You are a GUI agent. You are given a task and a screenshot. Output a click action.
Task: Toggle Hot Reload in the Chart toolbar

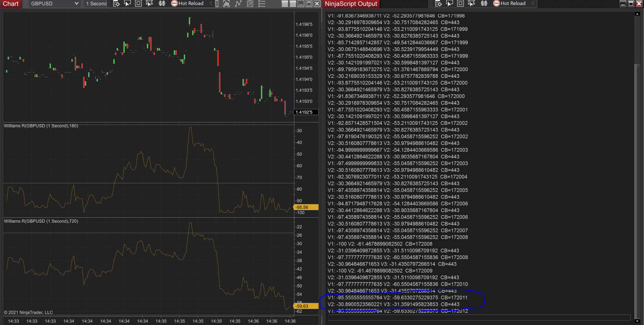(187, 4)
